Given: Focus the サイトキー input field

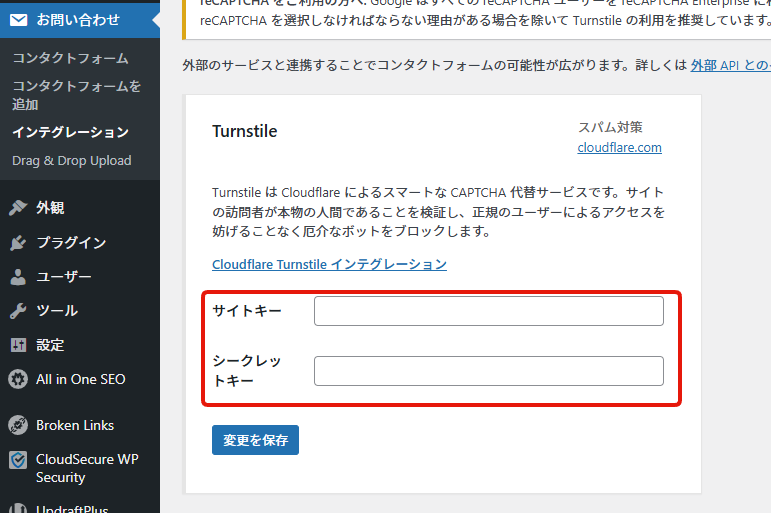Looking at the screenshot, I should coord(488,311).
